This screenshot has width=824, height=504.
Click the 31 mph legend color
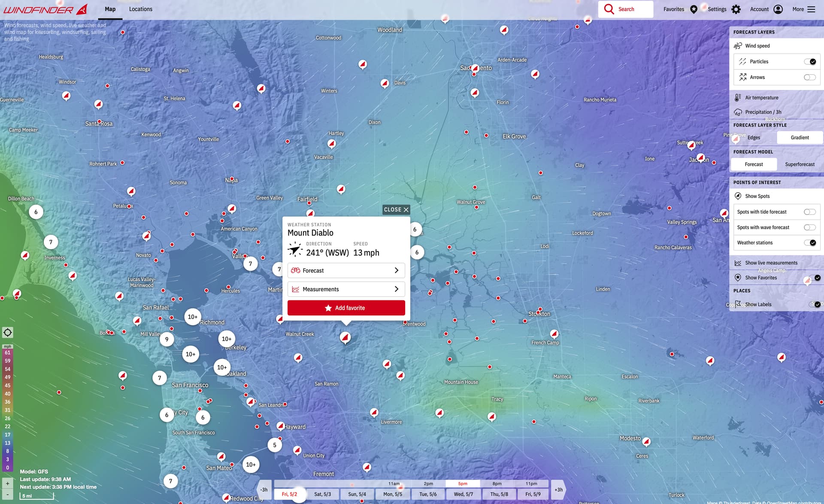(x=7, y=410)
